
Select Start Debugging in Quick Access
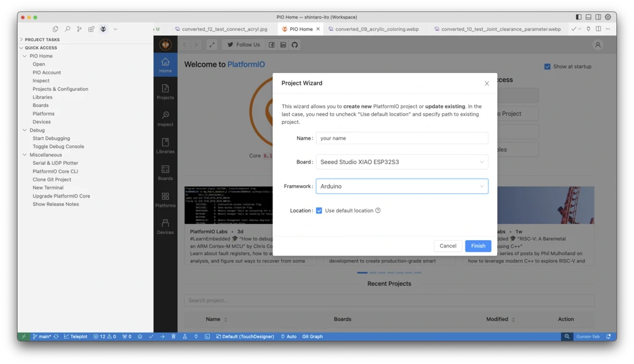[51, 138]
